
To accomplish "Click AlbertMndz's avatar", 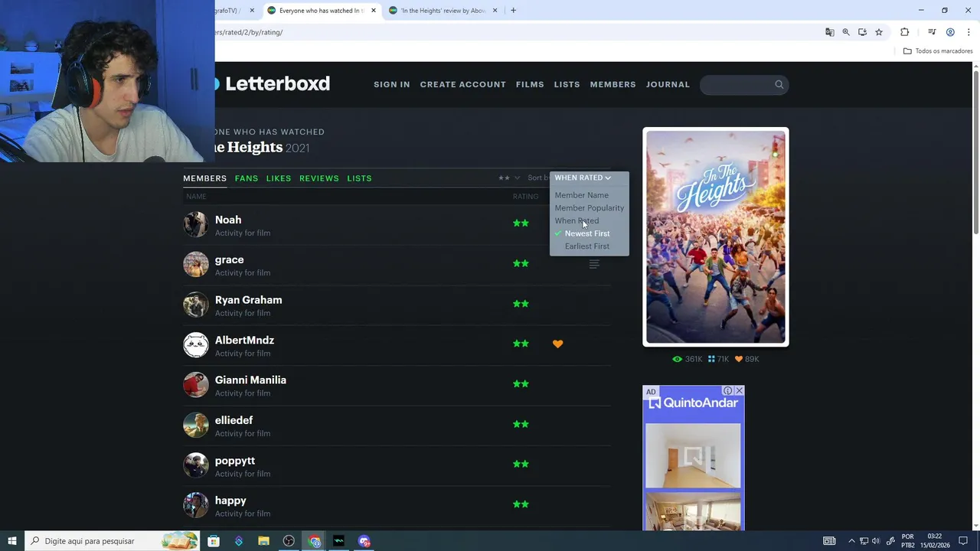I will pyautogui.click(x=195, y=345).
